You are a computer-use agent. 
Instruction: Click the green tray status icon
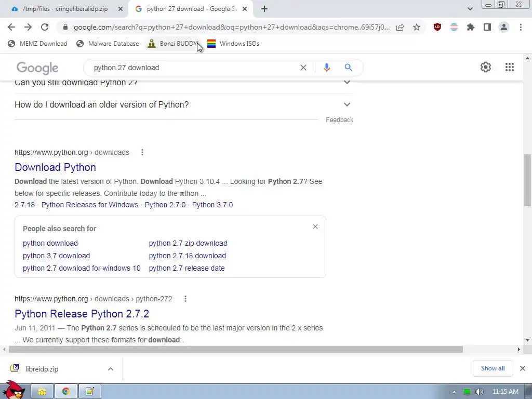point(467,392)
